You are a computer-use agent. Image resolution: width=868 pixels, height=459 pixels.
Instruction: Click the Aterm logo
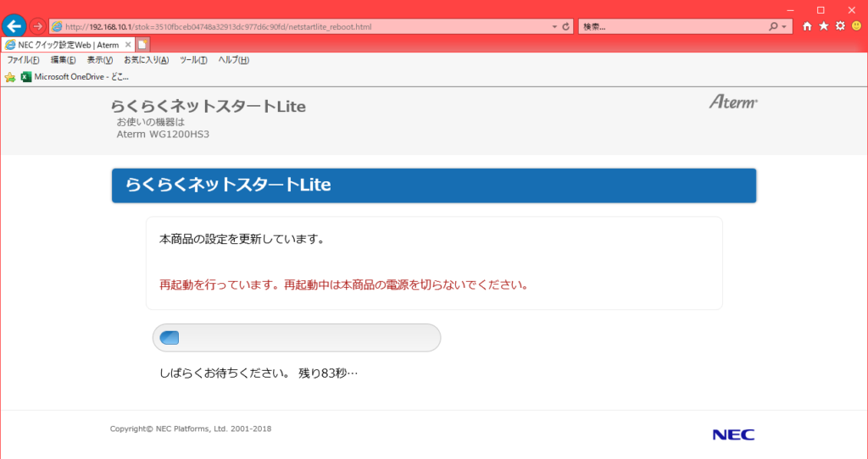point(733,102)
